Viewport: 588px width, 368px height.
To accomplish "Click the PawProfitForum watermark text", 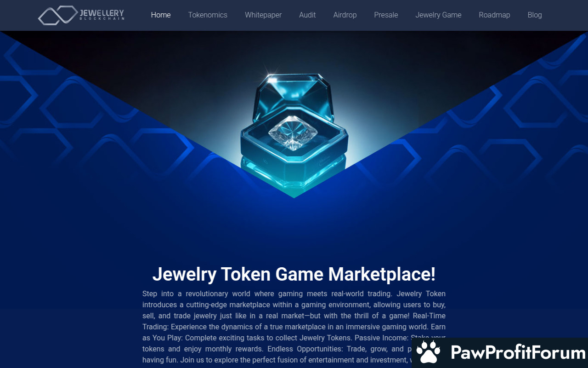I will 518,353.
